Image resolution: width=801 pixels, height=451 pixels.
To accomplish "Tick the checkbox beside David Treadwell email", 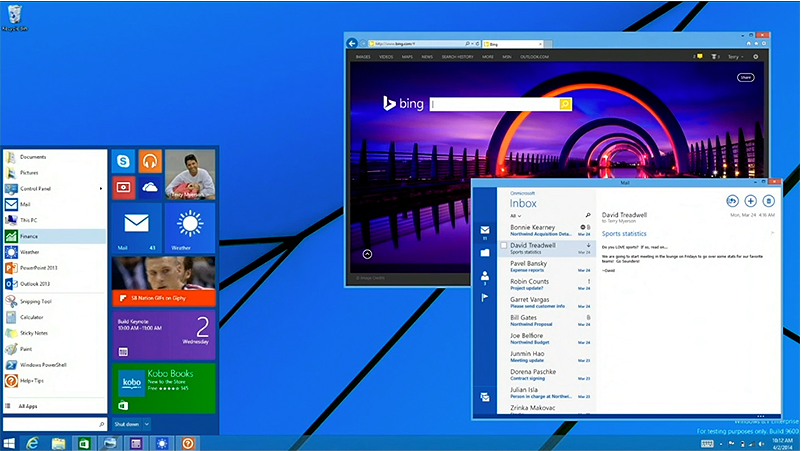I will (504, 244).
